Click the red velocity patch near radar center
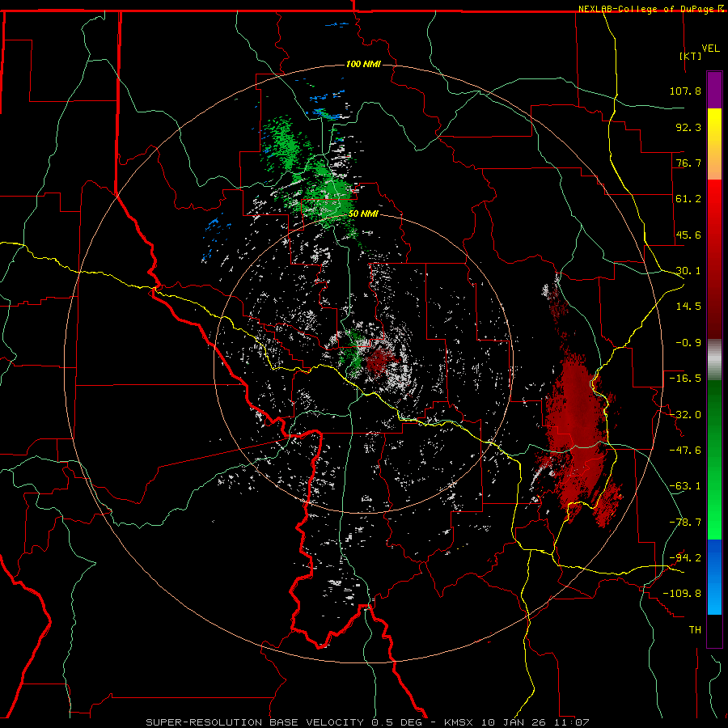The image size is (728, 728). tap(379, 362)
